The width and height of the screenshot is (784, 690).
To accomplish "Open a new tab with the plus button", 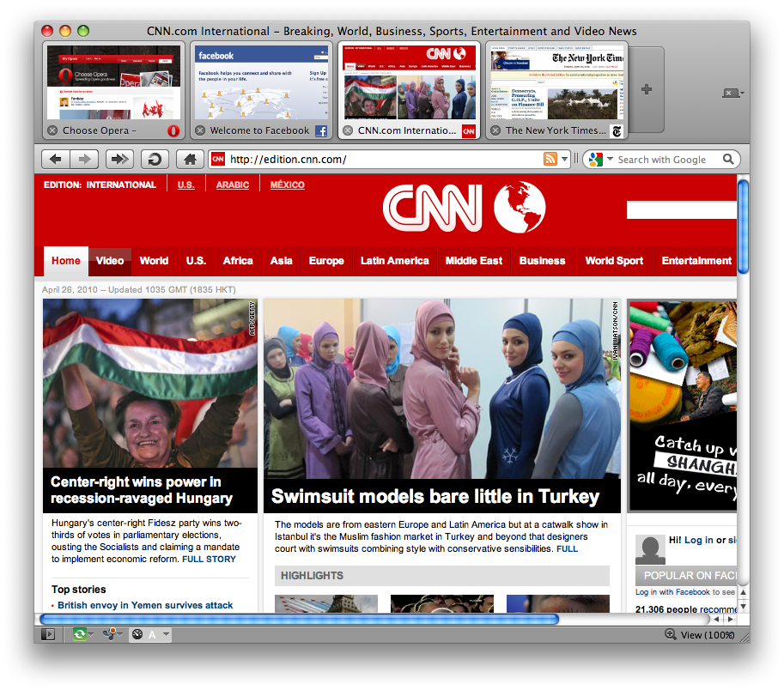I will click(x=646, y=89).
